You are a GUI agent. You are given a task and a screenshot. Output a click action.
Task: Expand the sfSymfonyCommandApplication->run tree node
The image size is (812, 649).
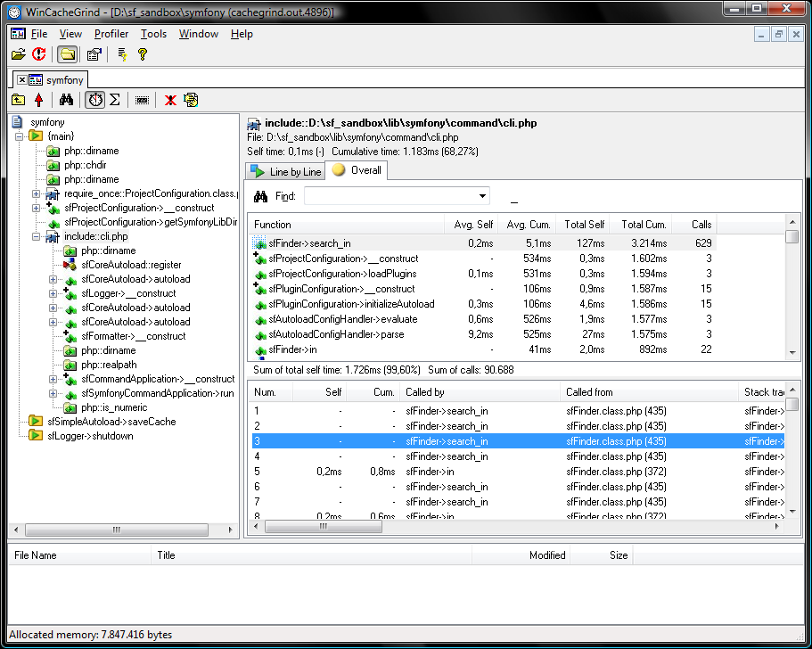[x=53, y=393]
